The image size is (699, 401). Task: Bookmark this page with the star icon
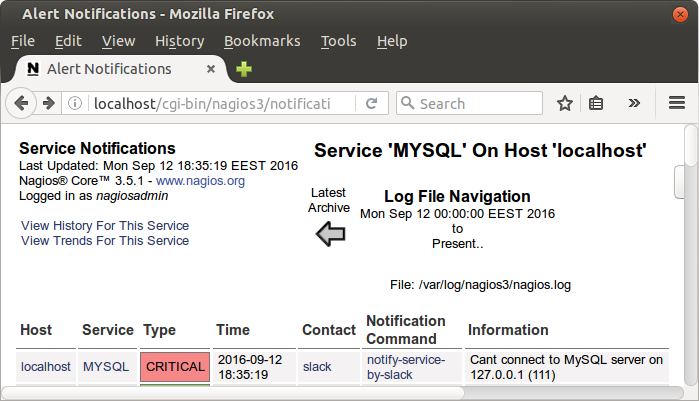coord(565,103)
